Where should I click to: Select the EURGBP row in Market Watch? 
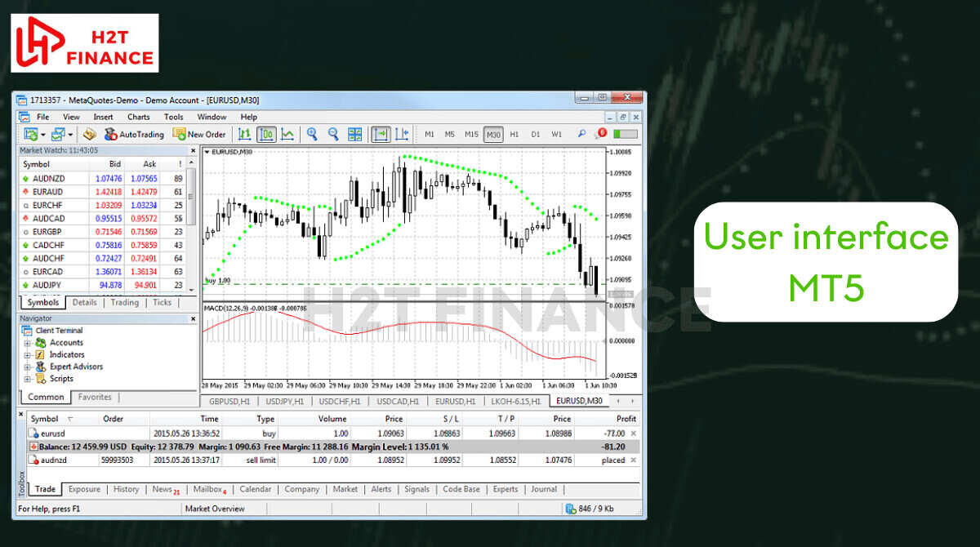102,231
